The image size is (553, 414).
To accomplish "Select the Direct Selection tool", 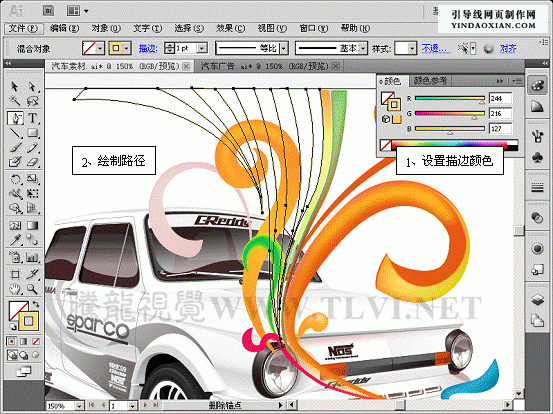I will tap(32, 86).
